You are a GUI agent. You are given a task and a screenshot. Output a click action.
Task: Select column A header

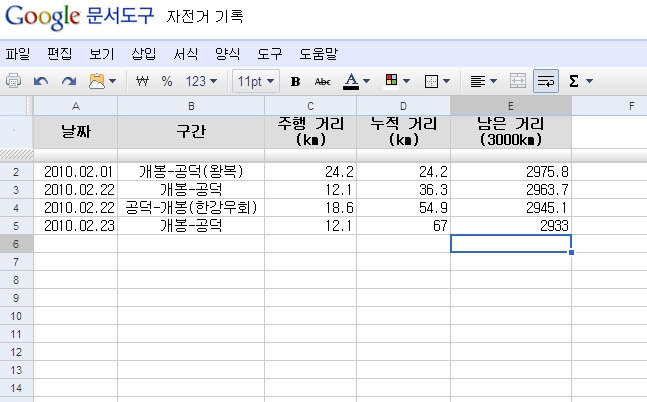tap(76, 106)
